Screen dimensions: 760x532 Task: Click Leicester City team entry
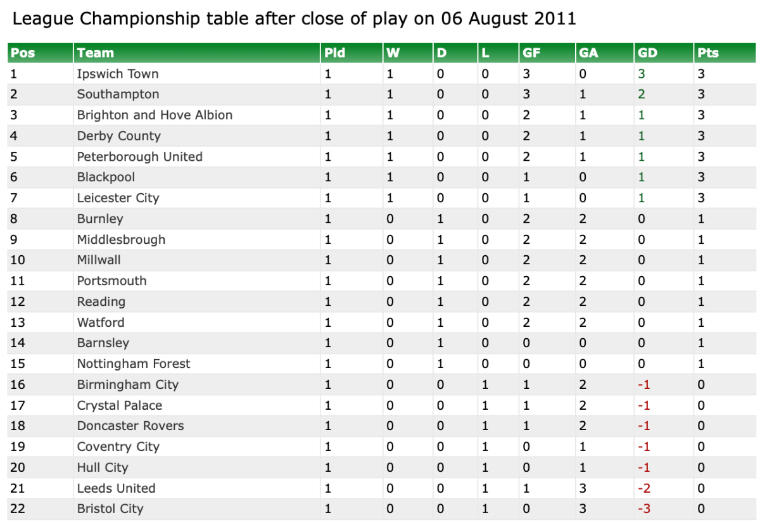[118, 198]
